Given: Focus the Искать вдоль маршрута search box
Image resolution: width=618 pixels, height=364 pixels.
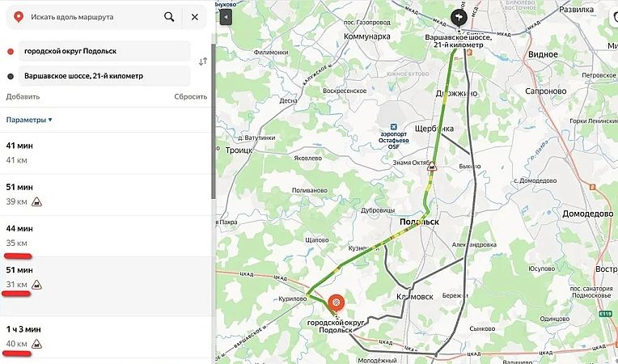Looking at the screenshot, I should 89,16.
